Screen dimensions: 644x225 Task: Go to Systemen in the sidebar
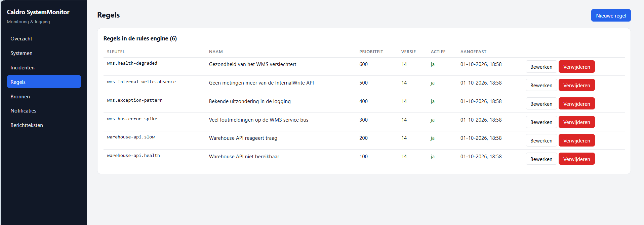[44, 53]
